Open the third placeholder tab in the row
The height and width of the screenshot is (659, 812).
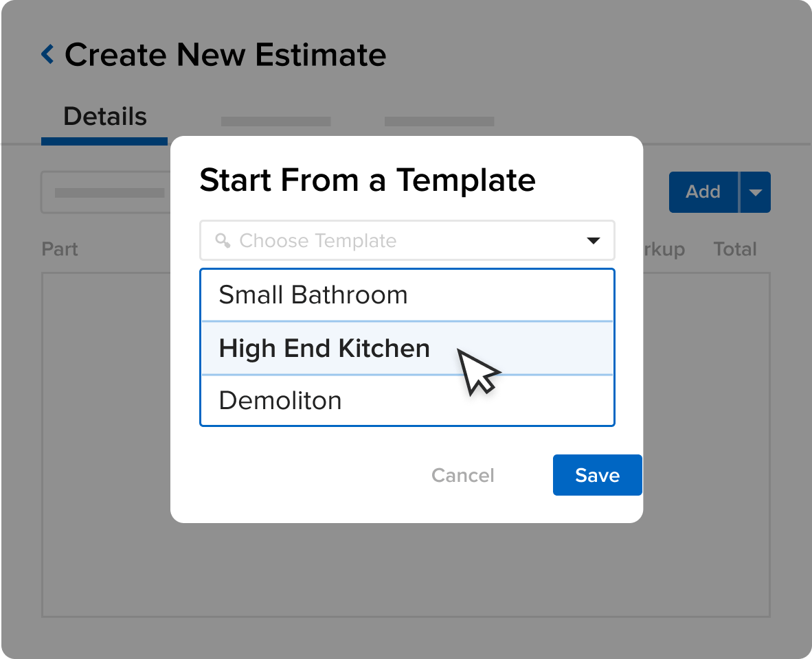439,122
